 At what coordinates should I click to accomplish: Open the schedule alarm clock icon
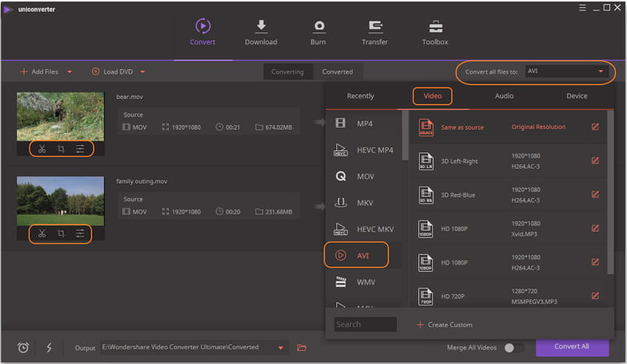click(x=23, y=348)
